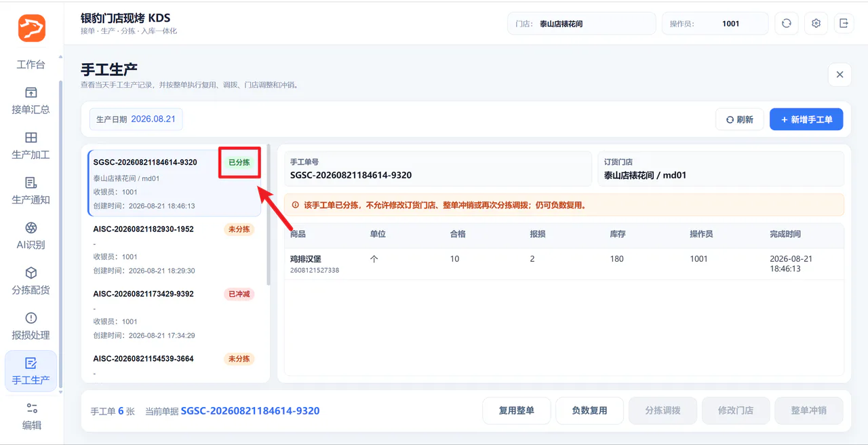Click the 操作员 1001 field

pos(715,24)
